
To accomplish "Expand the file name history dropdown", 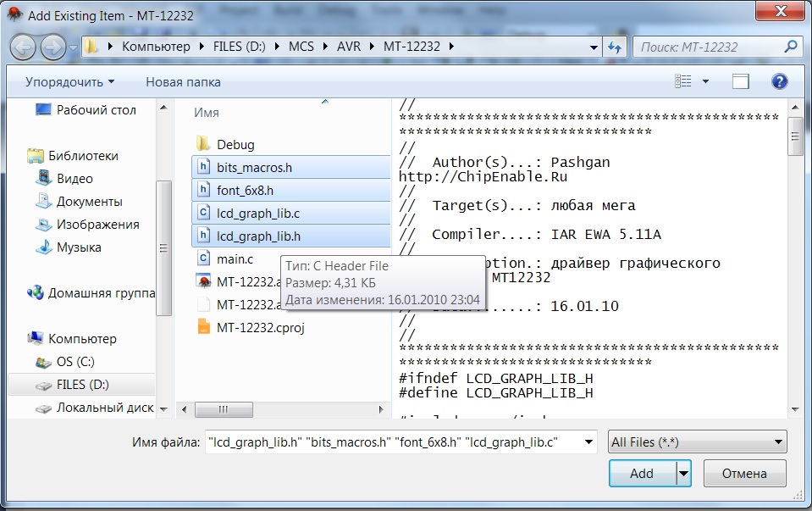I will coord(586,442).
